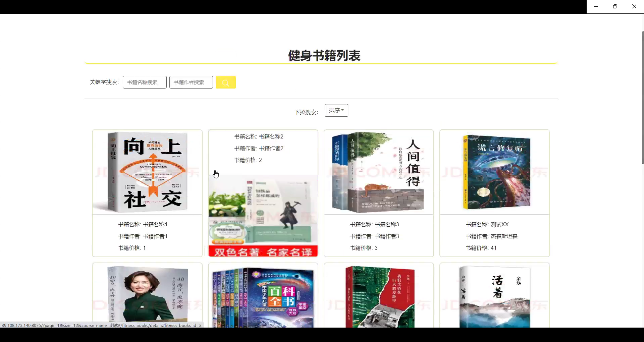
Task: Click the 下拉搜索 label
Action: (306, 112)
